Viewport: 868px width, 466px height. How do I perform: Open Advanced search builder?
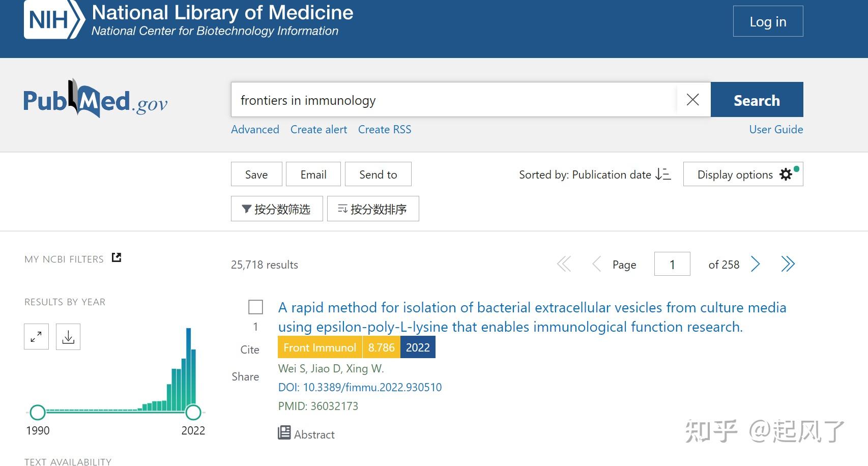[x=255, y=129]
